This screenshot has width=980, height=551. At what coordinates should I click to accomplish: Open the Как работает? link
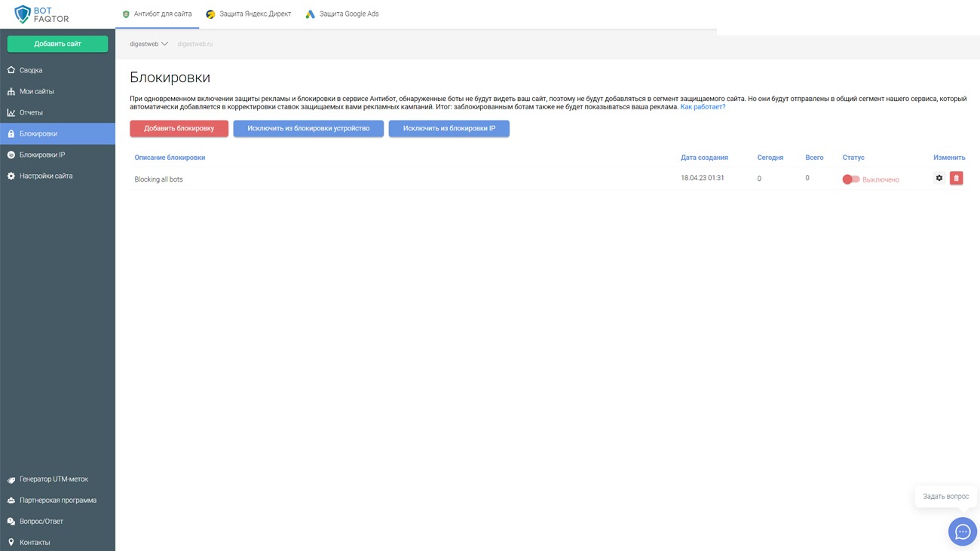703,107
